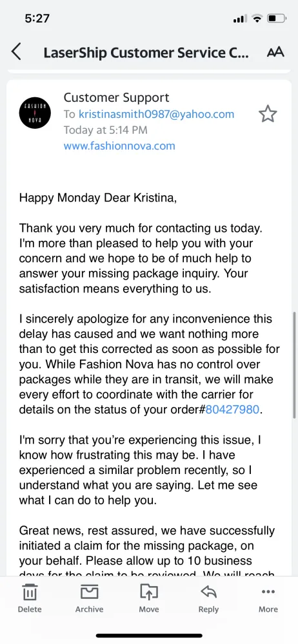Tap the LaserShip Customer Service subject title
Screen dimensions: 298x644
146,53
